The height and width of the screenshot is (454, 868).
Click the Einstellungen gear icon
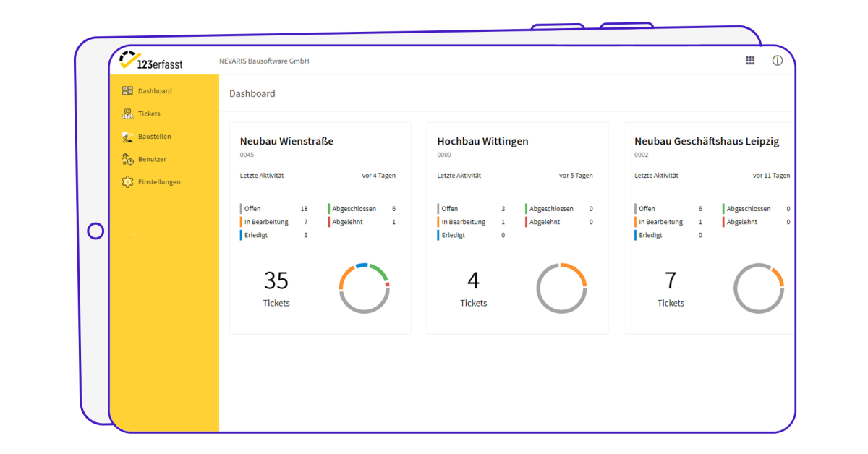pos(127,182)
